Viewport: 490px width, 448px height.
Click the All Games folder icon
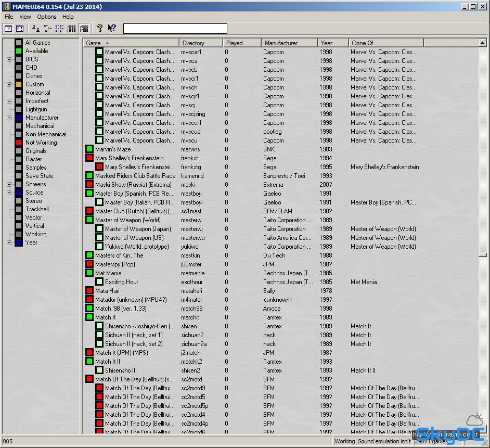(x=19, y=43)
